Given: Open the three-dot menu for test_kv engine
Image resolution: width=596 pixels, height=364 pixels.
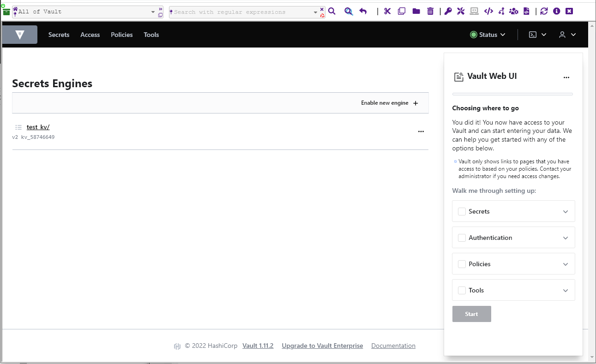Looking at the screenshot, I should pyautogui.click(x=421, y=131).
